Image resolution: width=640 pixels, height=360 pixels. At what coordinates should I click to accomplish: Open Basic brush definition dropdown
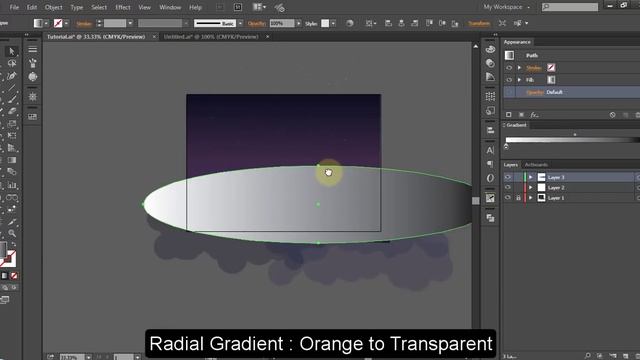pos(240,23)
